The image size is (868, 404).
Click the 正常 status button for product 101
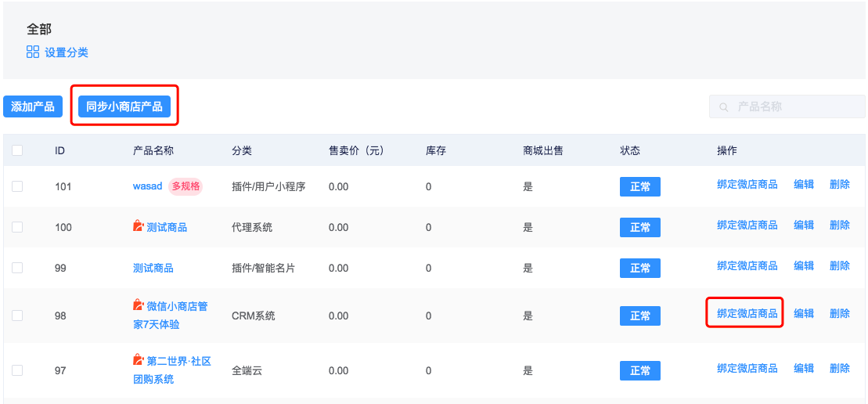click(640, 187)
